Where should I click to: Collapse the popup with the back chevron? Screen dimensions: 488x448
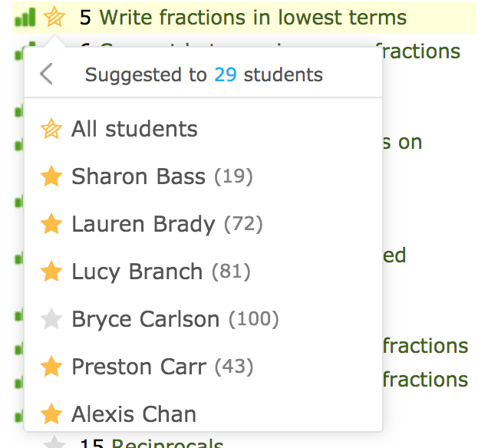pos(47,74)
